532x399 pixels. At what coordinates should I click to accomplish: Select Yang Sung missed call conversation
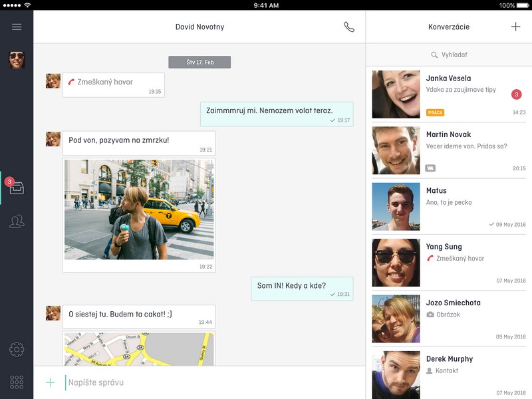click(449, 262)
